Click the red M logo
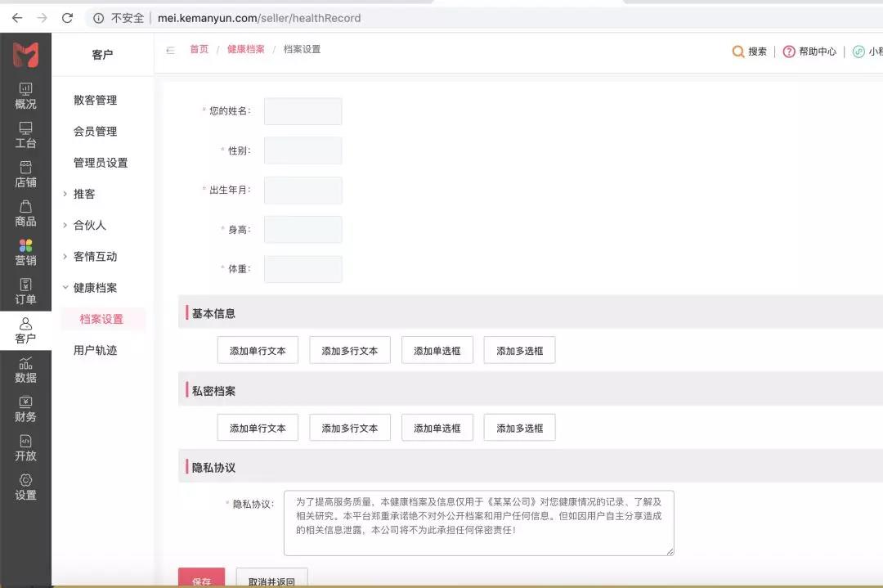The image size is (883, 588). pos(26,55)
